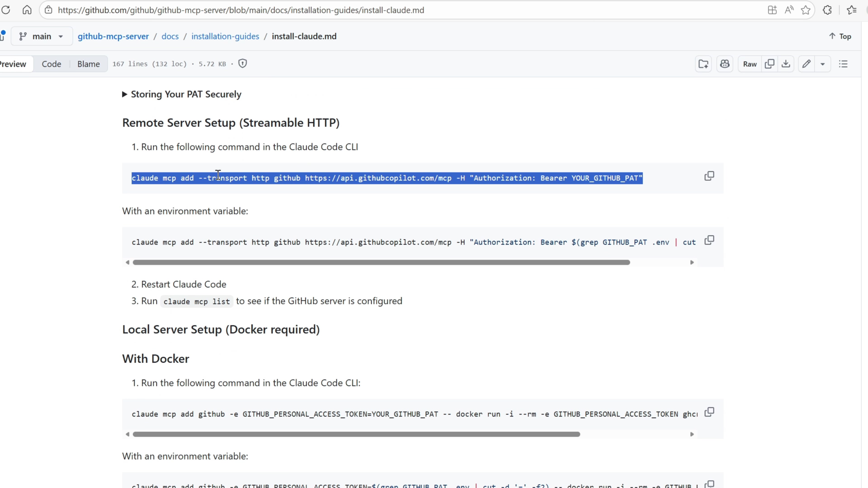The image size is (868, 488).
Task: Click horizontal scrollbar under environment variable command
Action: [x=381, y=262]
